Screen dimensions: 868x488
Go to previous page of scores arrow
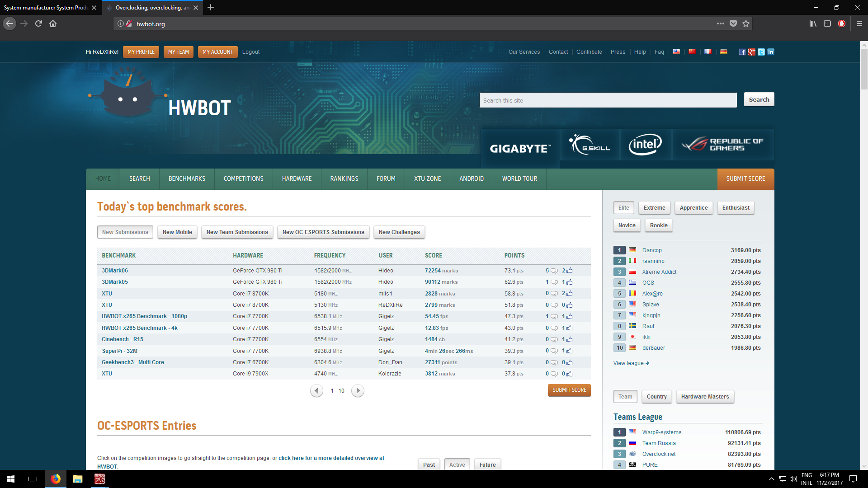(x=316, y=390)
